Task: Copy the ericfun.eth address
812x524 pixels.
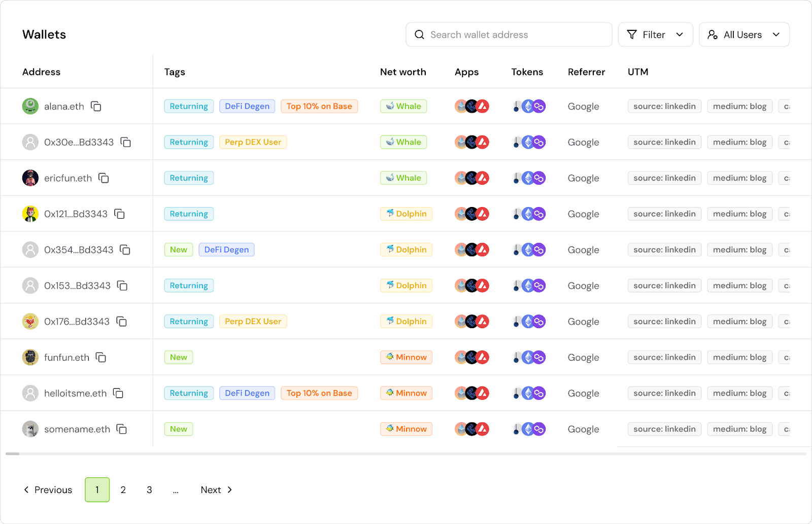Action: coord(104,178)
